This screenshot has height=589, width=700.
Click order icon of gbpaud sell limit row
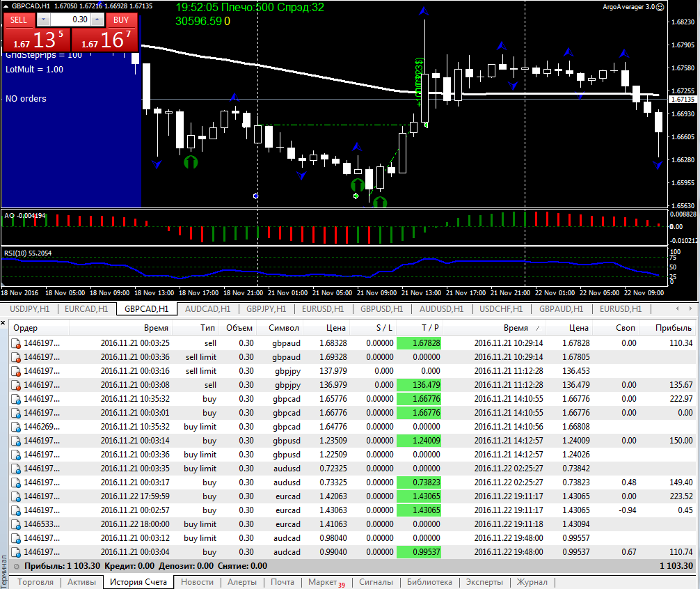click(x=15, y=358)
